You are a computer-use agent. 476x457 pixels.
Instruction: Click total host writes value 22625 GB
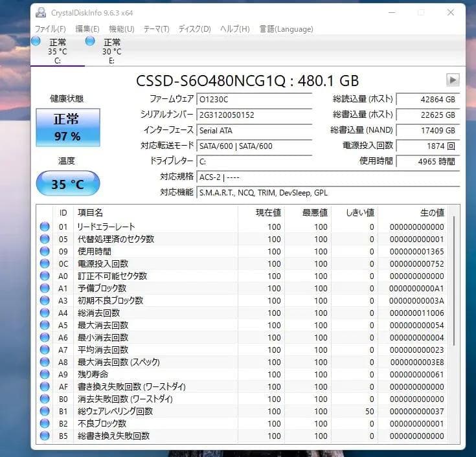click(428, 115)
